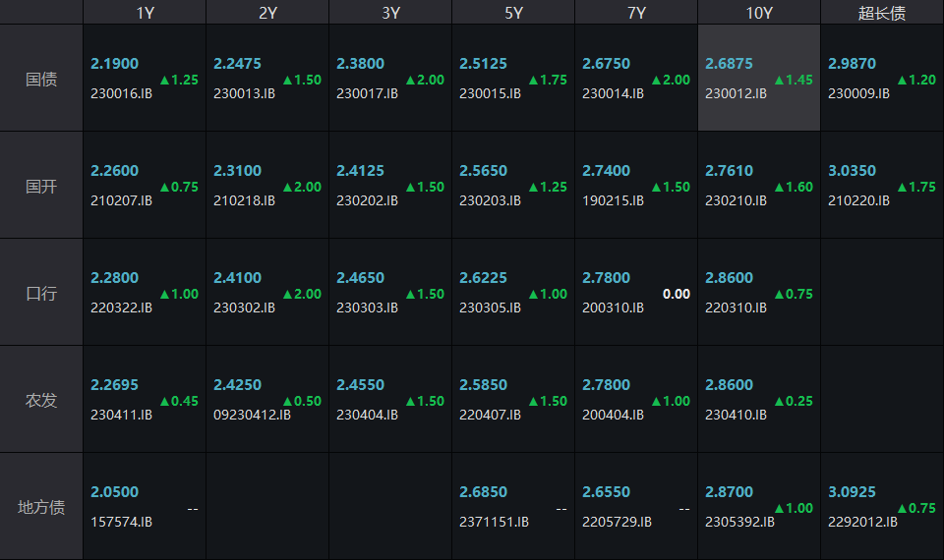Select the 国债 row header
944x560 pixels.
[41, 79]
